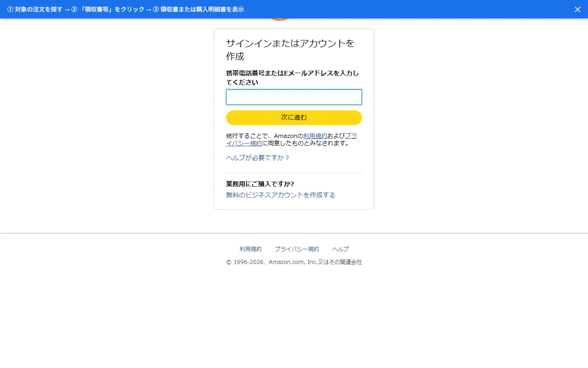Screen dimensions: 588x368
Task: Open 無料のビジネスアカウントを作成する link
Action: click(x=281, y=195)
